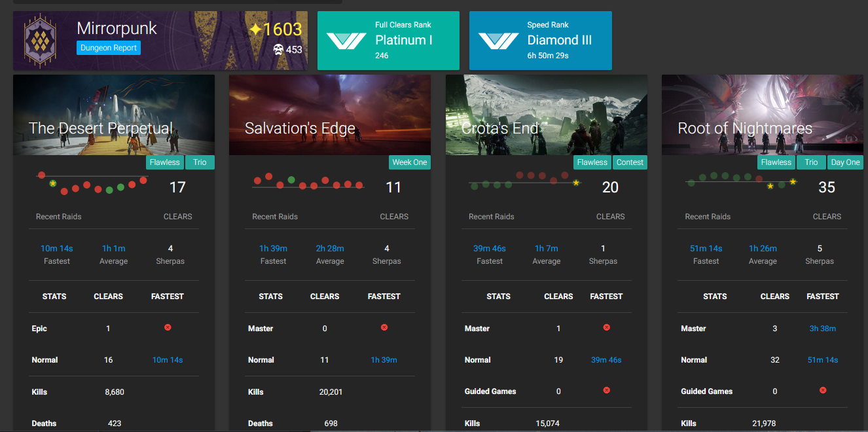This screenshot has height=432, width=868.
Task: Open The Desert Perpetual raid banner image
Action: pyautogui.click(x=114, y=115)
